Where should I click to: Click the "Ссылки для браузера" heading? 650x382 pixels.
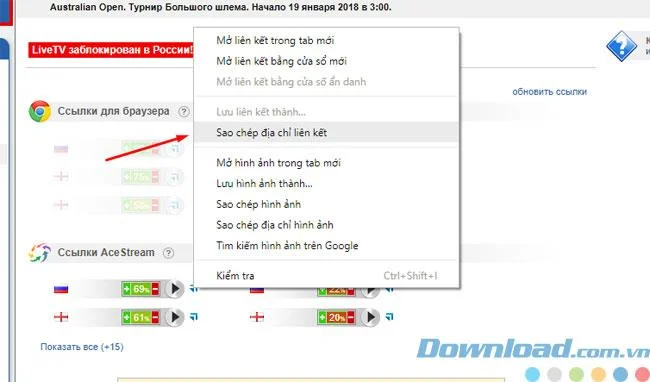click(x=113, y=111)
